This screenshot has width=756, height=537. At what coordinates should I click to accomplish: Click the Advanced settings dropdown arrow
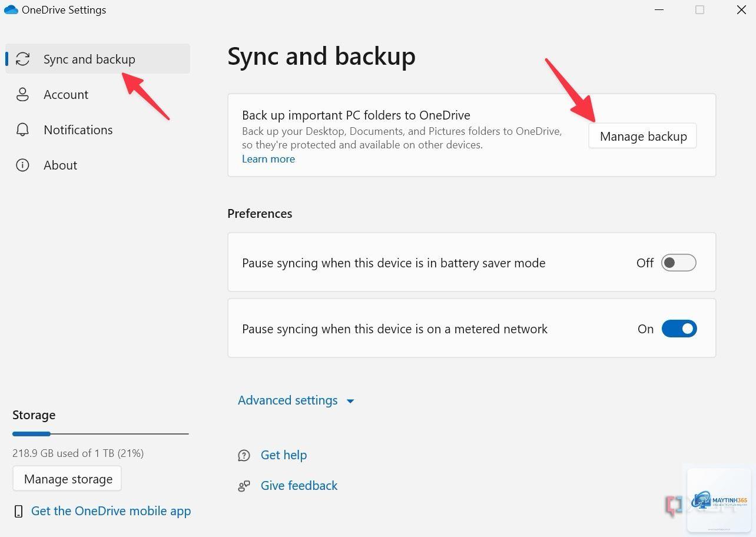click(350, 401)
